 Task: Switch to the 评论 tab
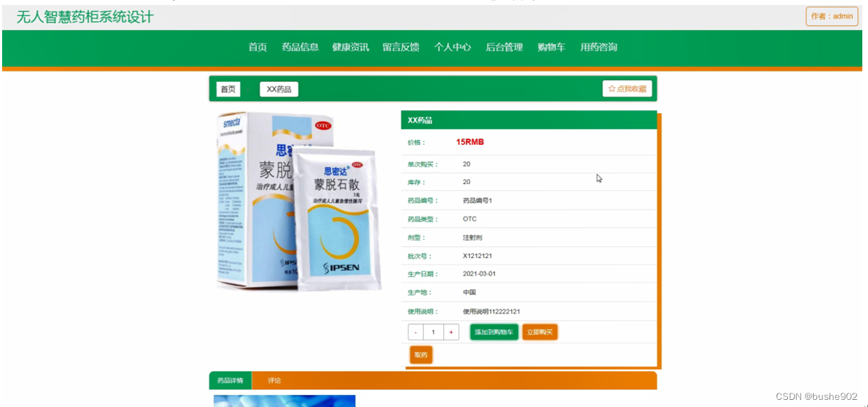click(274, 381)
